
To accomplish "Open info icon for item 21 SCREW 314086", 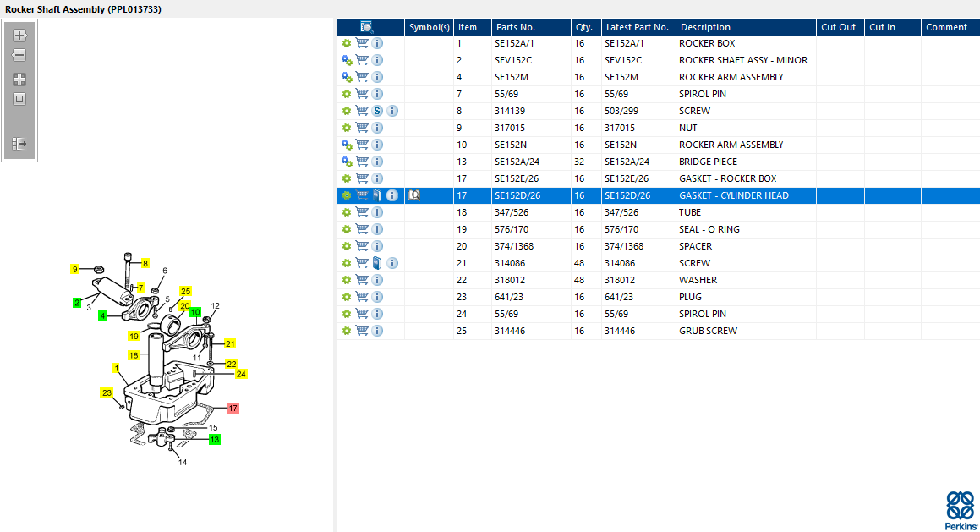I will coord(391,262).
